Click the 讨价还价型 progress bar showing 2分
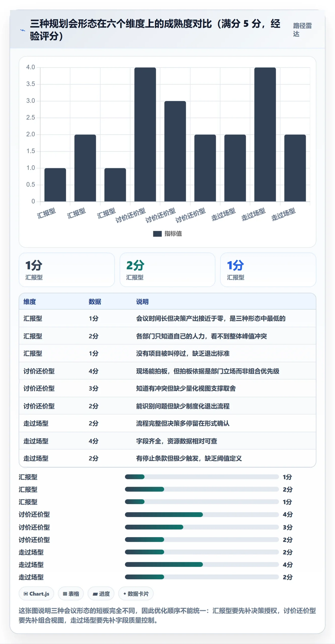Screen dimensions: 335x644 (x=202, y=539)
